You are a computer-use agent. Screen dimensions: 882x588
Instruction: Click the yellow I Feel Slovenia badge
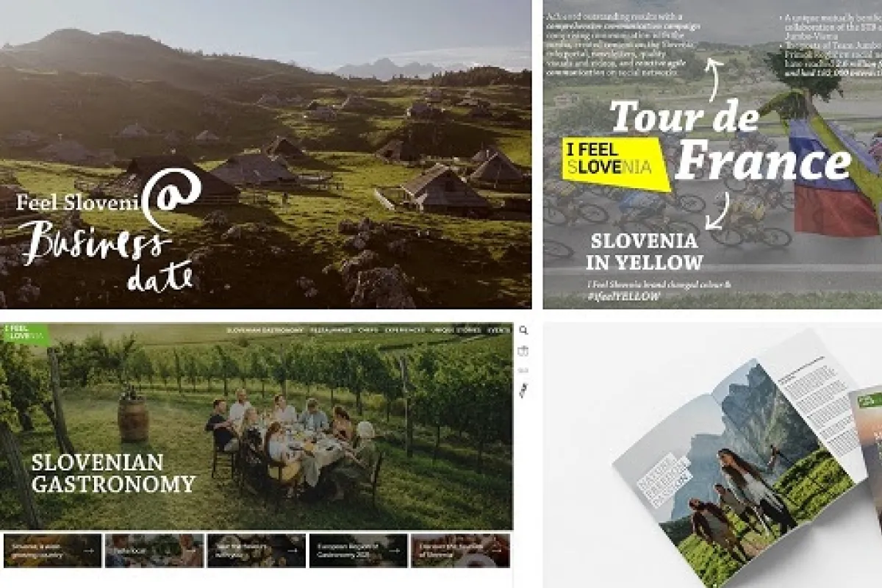click(x=616, y=164)
